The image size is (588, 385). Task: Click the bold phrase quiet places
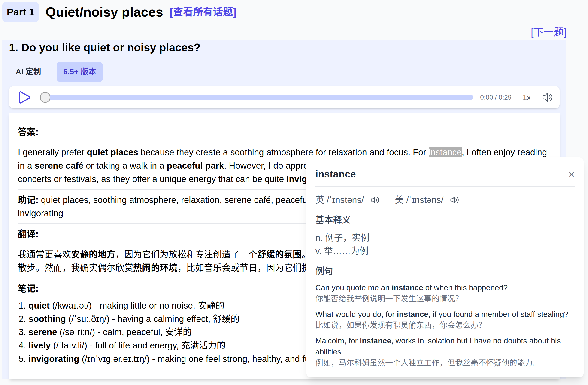112,152
